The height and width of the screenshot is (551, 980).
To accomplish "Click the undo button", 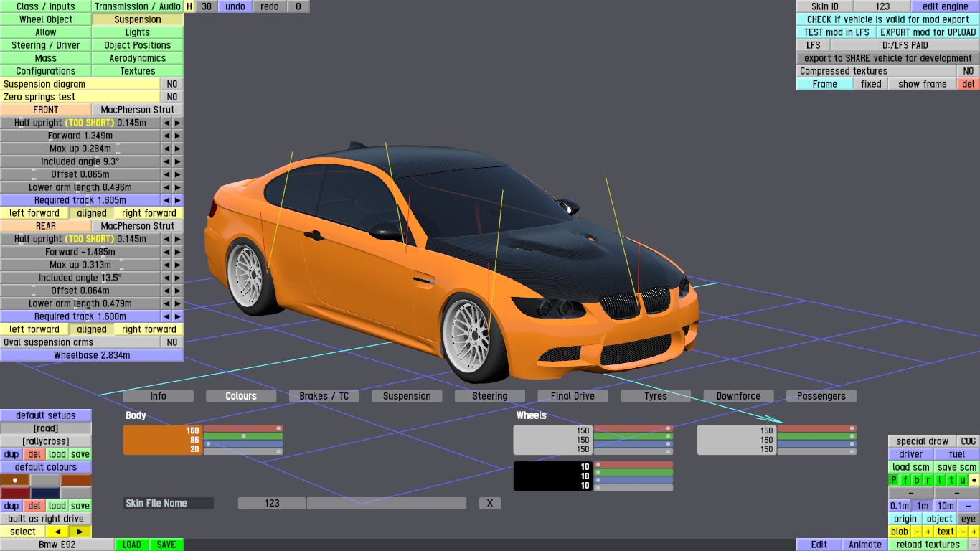I will click(x=235, y=6).
